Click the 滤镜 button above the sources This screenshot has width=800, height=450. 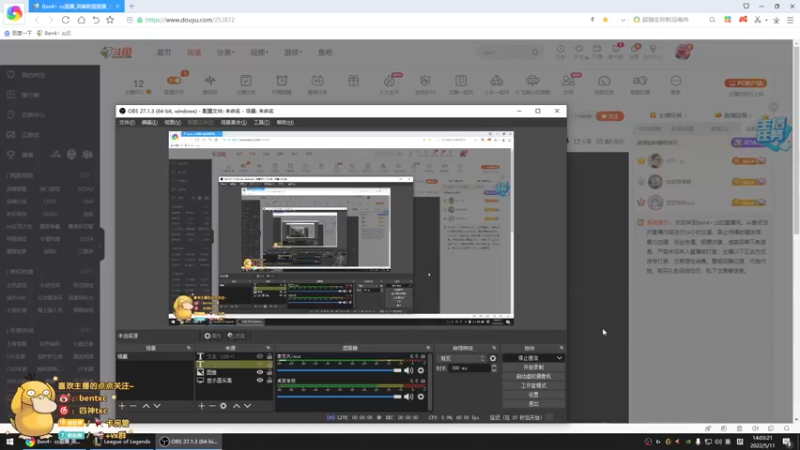pyautogui.click(x=236, y=336)
